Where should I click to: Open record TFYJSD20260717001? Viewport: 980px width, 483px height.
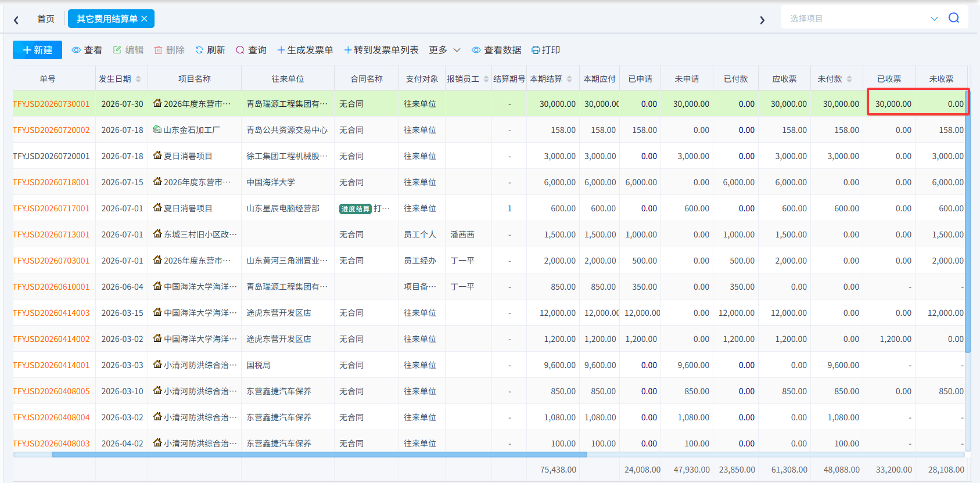(x=52, y=208)
